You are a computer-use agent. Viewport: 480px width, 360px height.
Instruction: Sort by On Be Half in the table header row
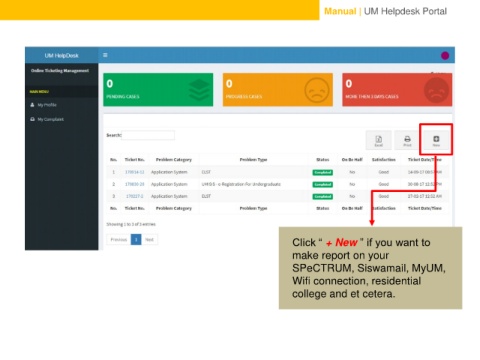pos(352,160)
